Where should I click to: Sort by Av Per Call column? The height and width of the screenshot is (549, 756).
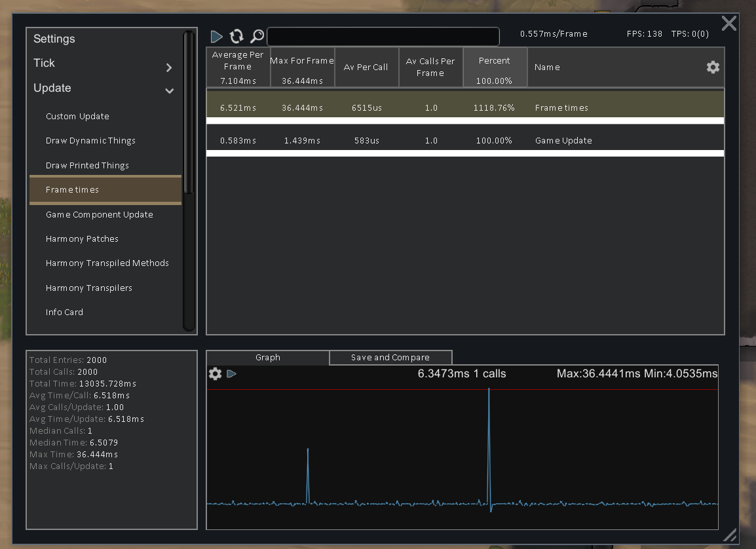click(x=366, y=67)
